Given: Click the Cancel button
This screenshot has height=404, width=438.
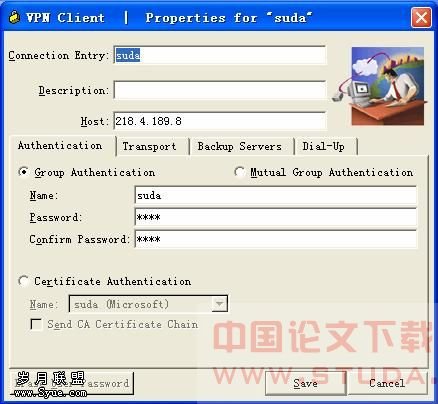Looking at the screenshot, I should (387, 383).
